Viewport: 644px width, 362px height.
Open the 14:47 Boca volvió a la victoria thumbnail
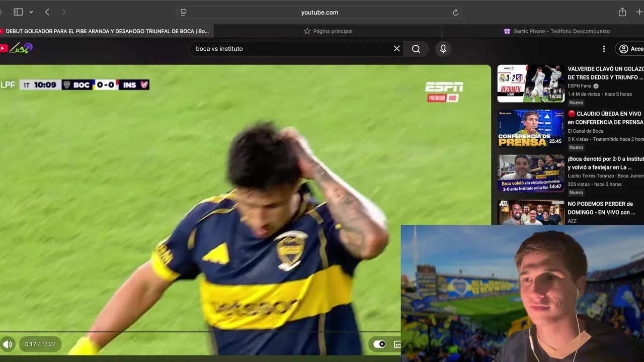531,173
